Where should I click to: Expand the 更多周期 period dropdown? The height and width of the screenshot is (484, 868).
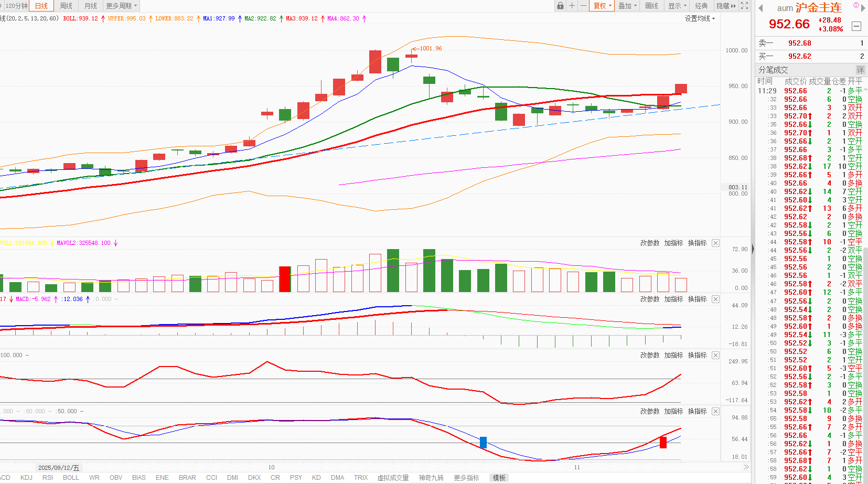tap(122, 6)
